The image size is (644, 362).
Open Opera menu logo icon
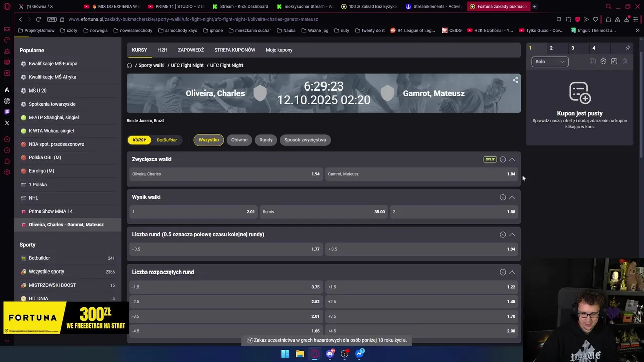(7, 7)
